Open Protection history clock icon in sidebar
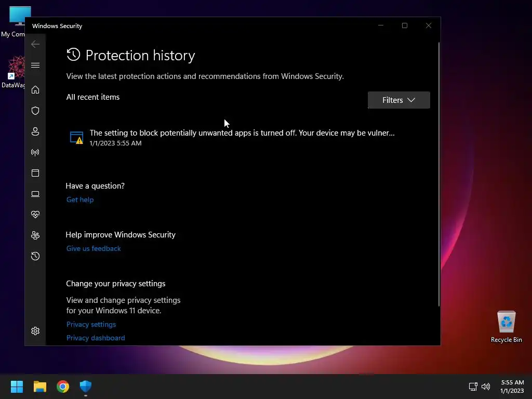The image size is (532, 399). (x=35, y=256)
